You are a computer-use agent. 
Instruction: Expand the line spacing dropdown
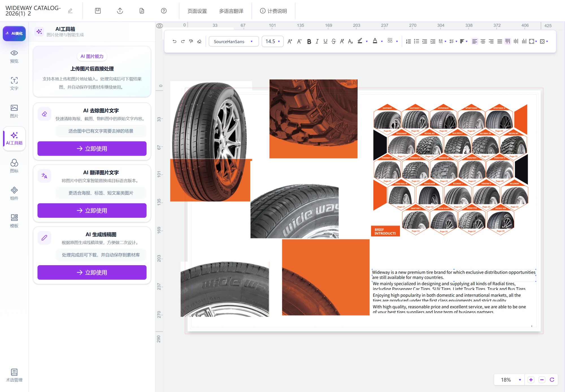click(x=456, y=42)
